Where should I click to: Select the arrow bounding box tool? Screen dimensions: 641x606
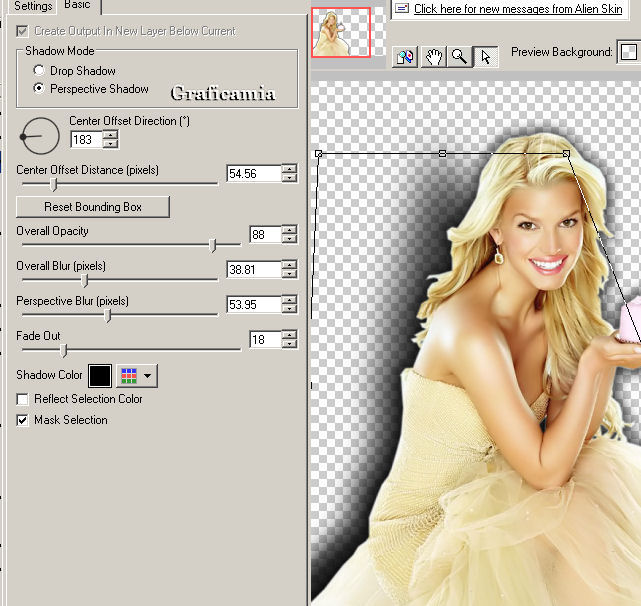(485, 56)
